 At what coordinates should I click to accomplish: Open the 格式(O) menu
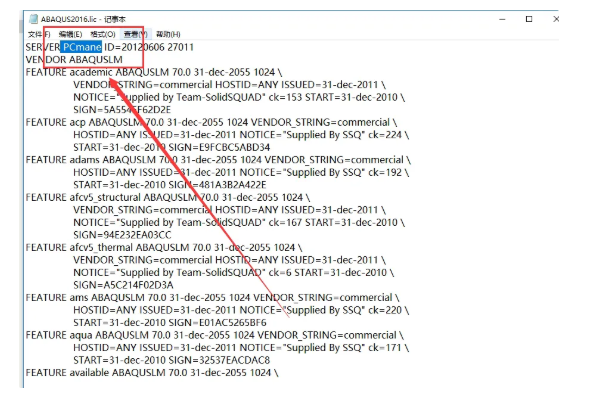103,34
